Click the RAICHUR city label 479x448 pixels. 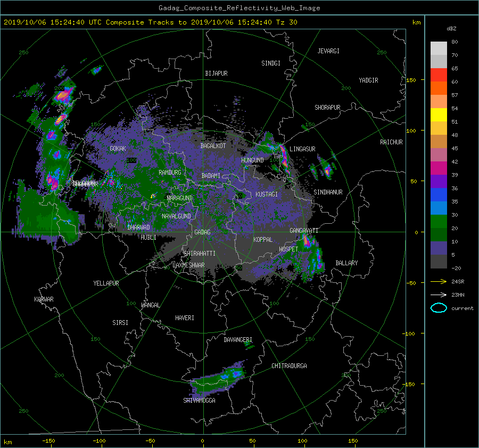[x=391, y=142]
